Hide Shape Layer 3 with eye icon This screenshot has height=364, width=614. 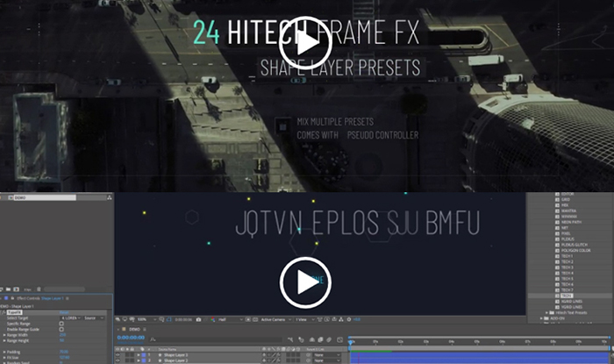pyautogui.click(x=118, y=355)
